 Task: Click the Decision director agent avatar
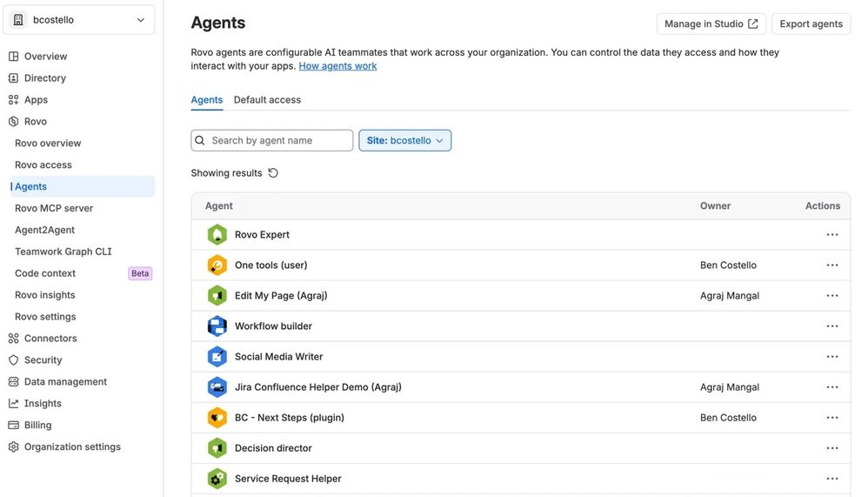click(x=217, y=447)
